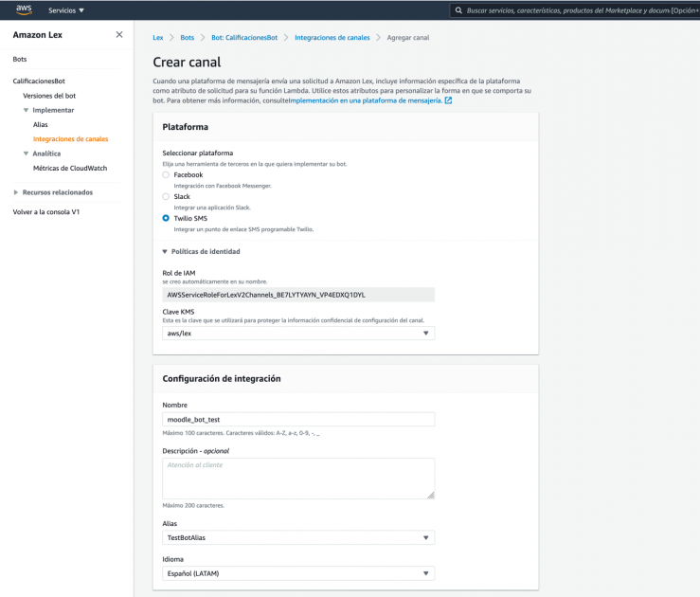Open Métricas de CloudWatch
Viewport: 700px width, 597px height.
tap(70, 168)
